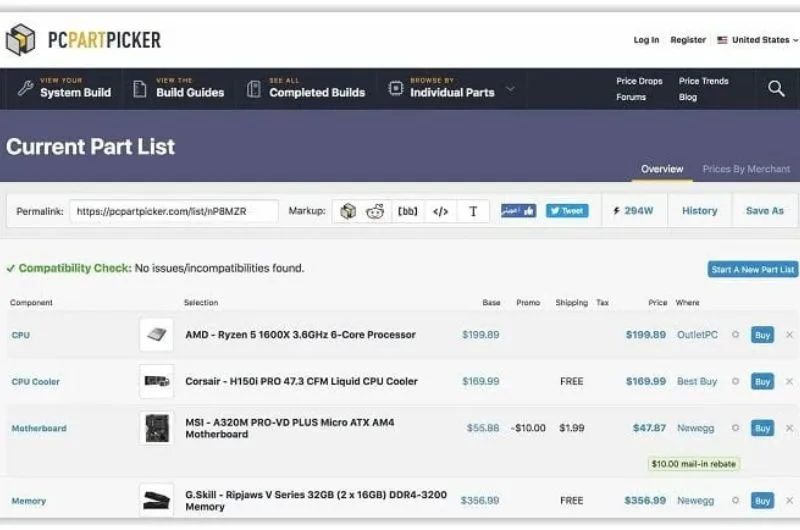
Task: Click the $10.00 mail-in rebate badge
Action: [x=693, y=464]
